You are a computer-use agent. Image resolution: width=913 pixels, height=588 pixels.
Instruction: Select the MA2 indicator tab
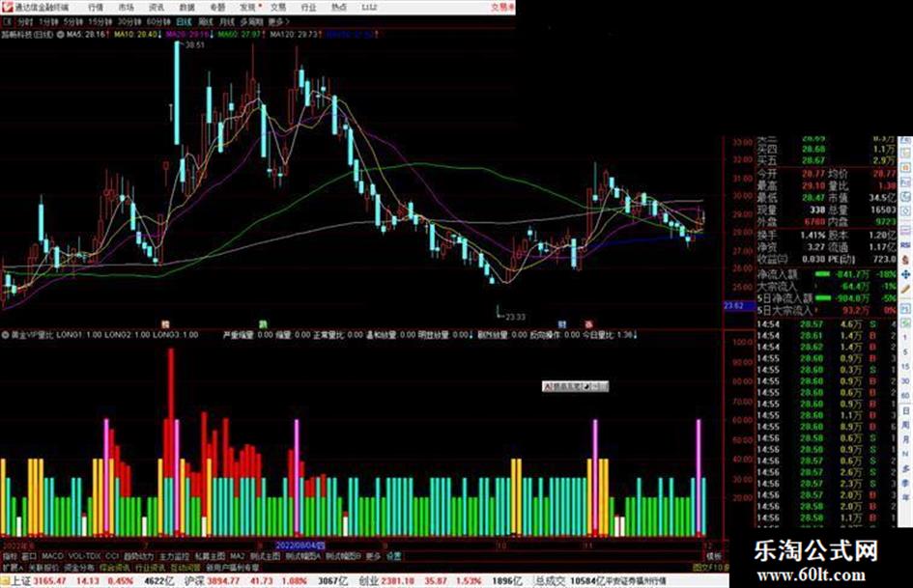coord(237,556)
